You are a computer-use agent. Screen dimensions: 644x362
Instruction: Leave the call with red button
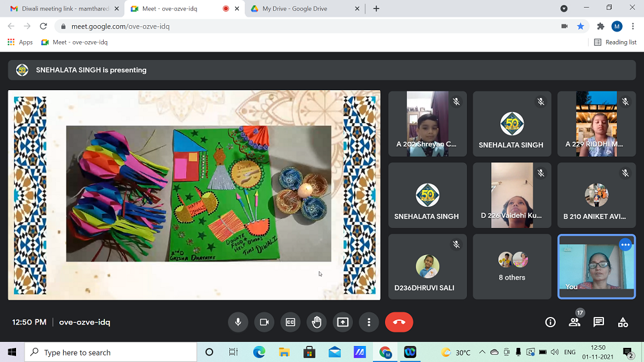(399, 322)
